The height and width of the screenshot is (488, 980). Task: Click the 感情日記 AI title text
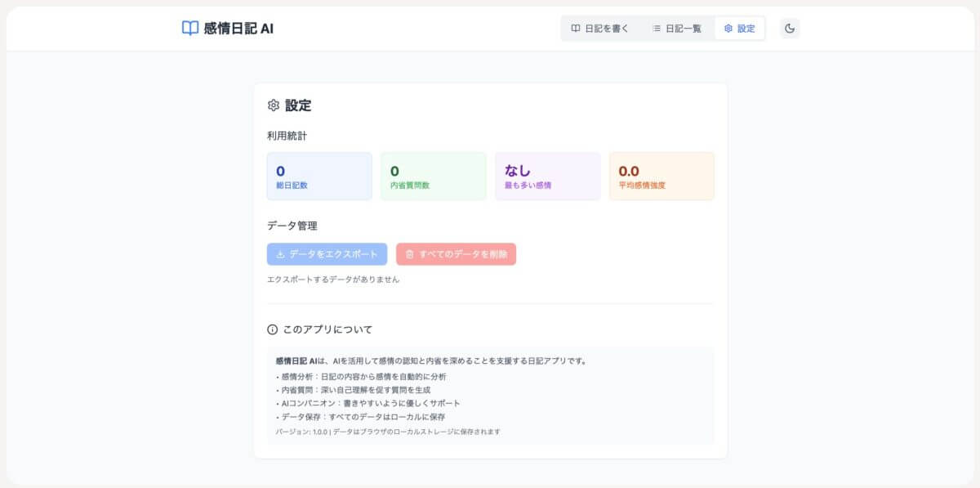(x=238, y=29)
